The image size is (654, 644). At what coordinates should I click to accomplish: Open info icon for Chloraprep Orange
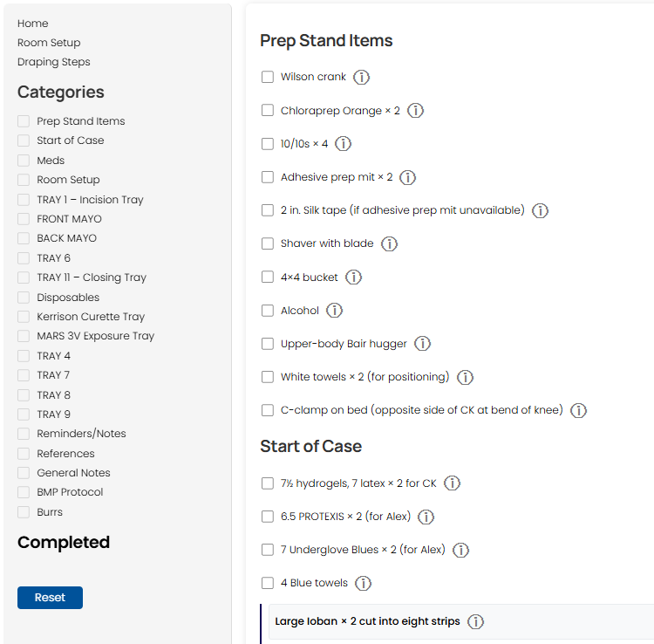pyautogui.click(x=416, y=111)
